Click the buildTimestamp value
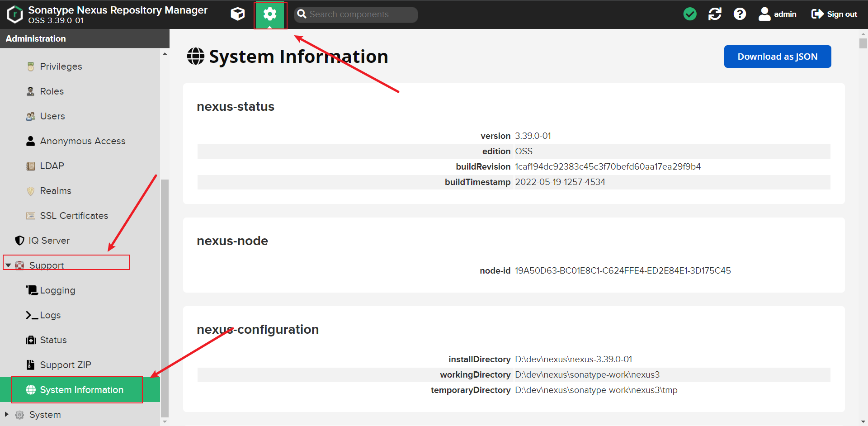The height and width of the screenshot is (426, 868). pos(560,182)
